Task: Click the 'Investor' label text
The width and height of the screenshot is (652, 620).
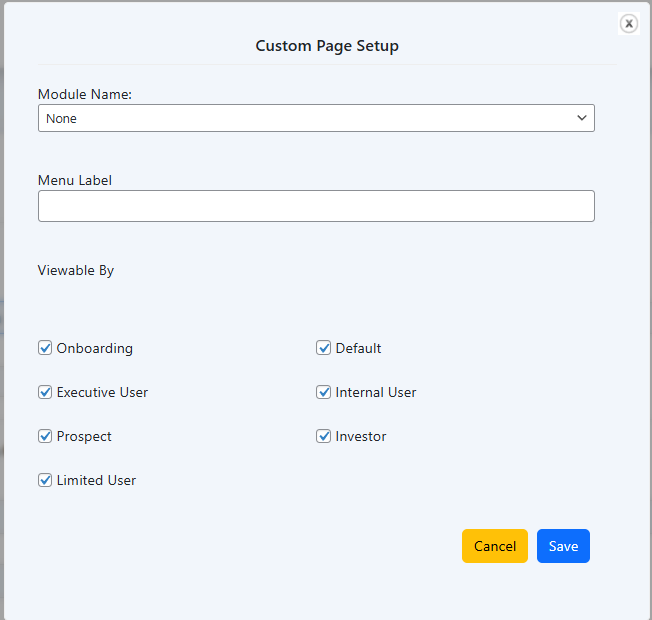Action: [361, 436]
